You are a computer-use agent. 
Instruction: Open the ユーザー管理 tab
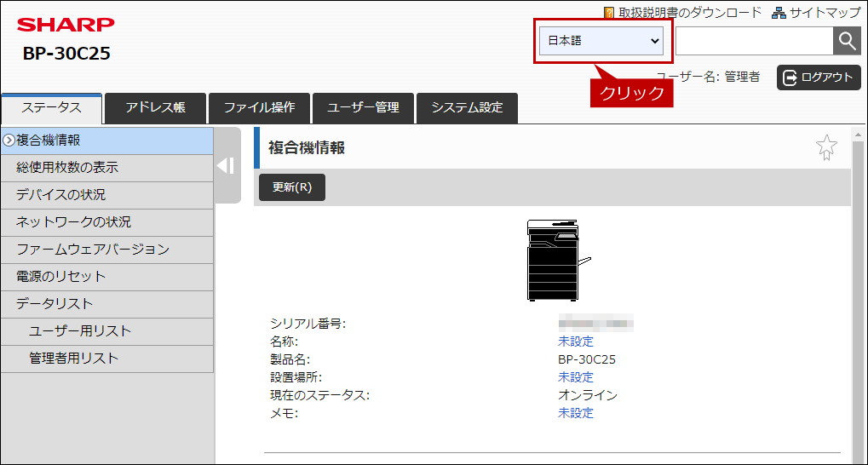363,108
